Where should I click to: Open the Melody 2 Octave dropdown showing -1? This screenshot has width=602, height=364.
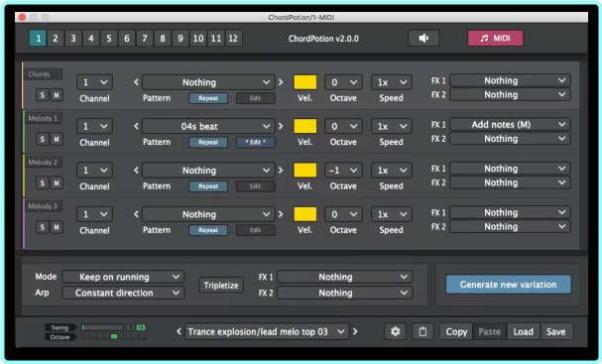pos(343,170)
